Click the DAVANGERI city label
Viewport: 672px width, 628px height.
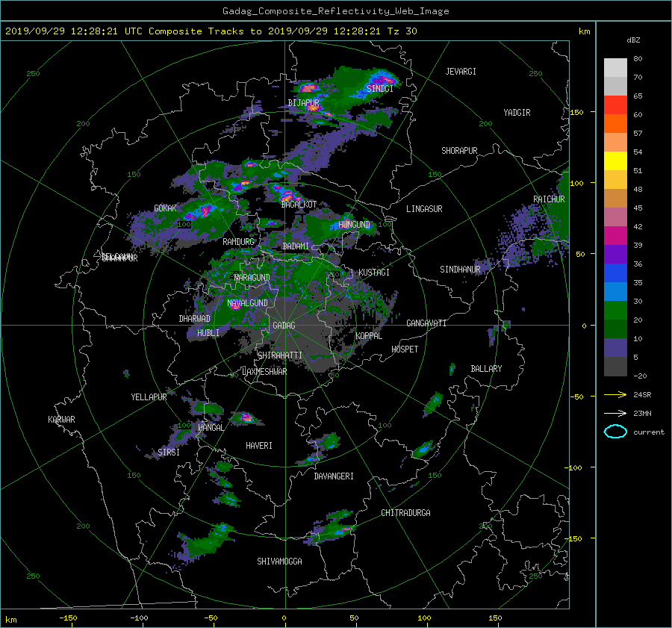point(334,476)
